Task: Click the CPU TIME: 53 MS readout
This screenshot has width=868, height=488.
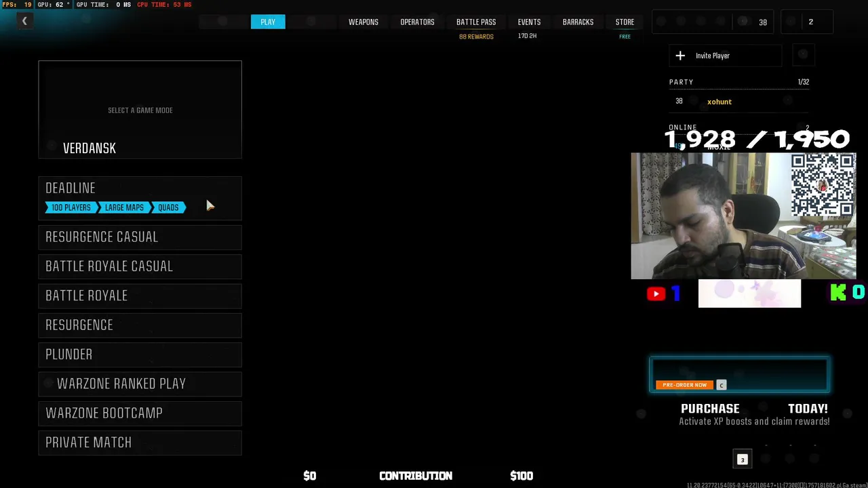Action: (164, 5)
